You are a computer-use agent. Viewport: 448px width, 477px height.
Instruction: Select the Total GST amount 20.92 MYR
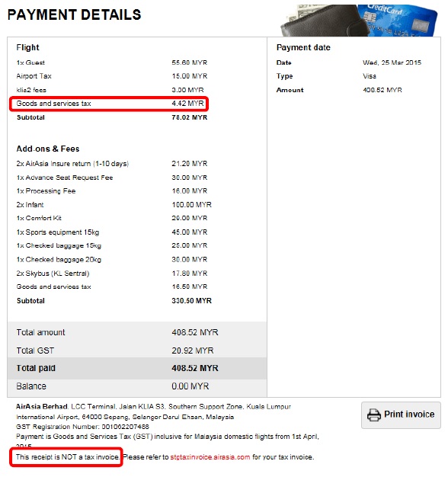[x=193, y=351]
